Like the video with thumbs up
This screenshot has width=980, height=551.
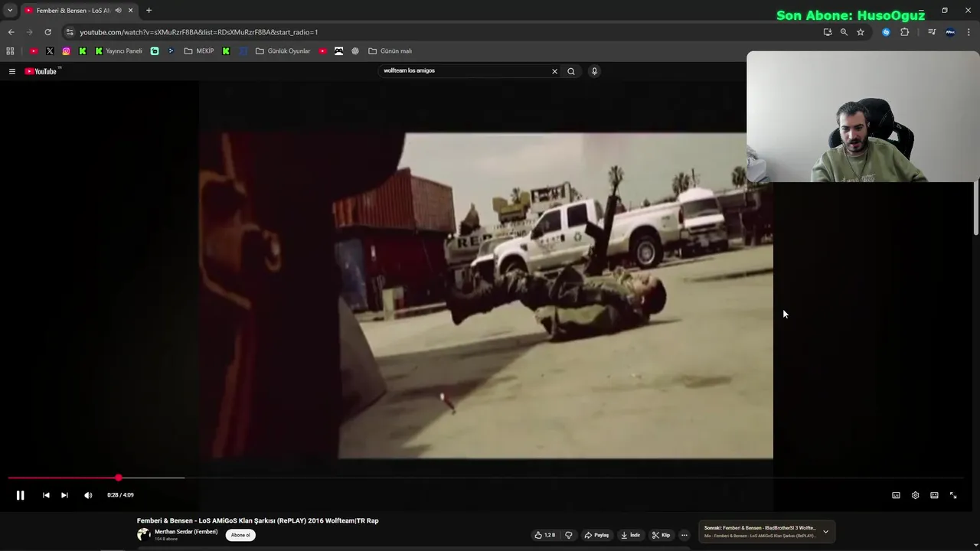coord(545,535)
